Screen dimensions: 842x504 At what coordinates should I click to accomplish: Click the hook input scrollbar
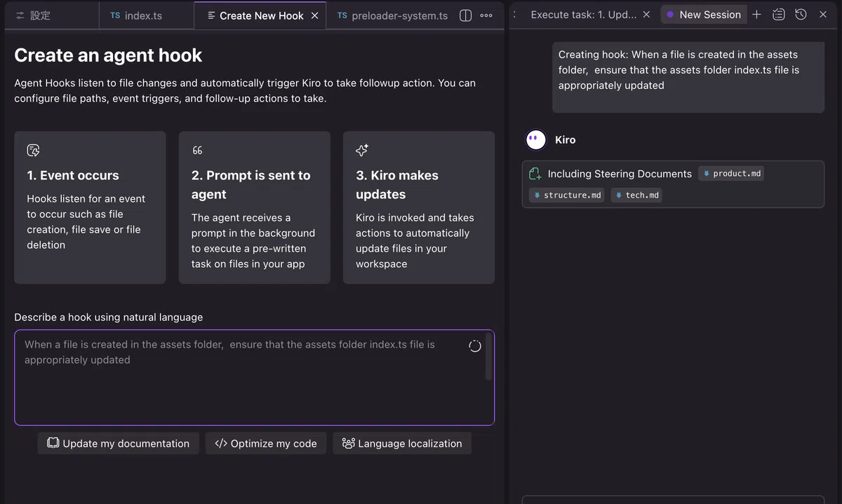(488, 357)
